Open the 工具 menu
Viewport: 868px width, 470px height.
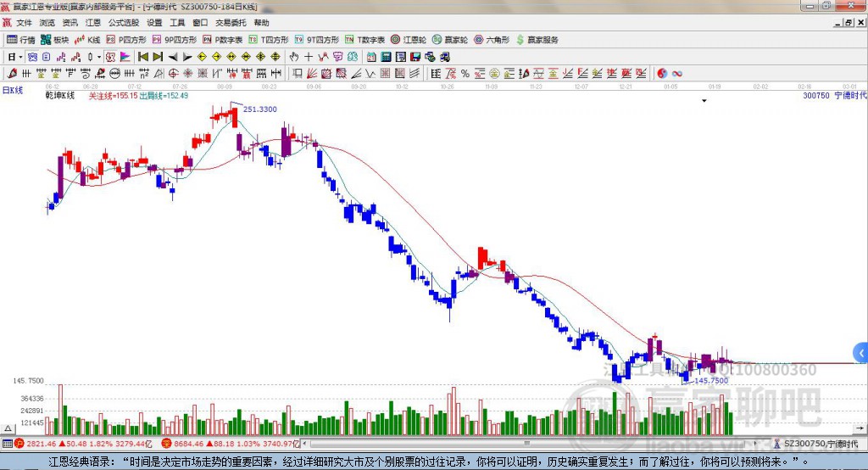coord(177,23)
